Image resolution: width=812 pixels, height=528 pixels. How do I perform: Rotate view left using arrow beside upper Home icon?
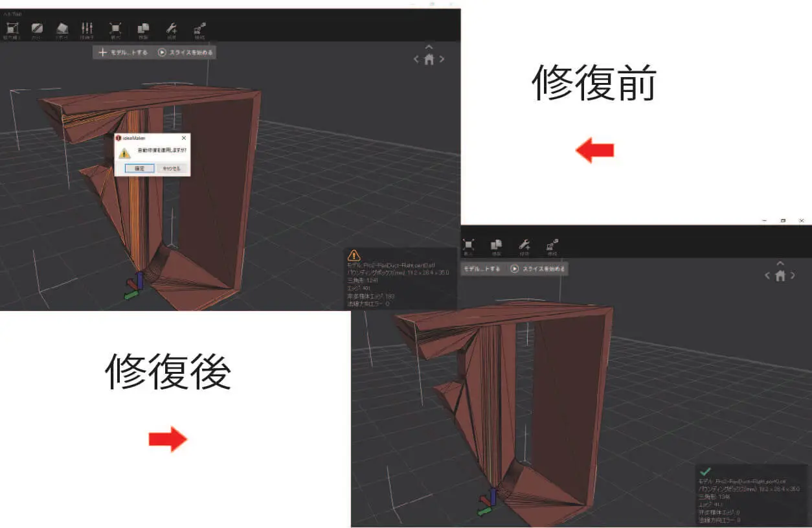pyautogui.click(x=416, y=60)
